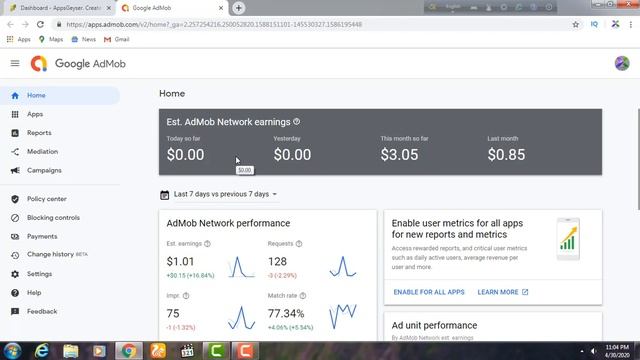Click the Blocking controls circle-slash icon
The height and width of the screenshot is (360, 640).
click(15, 218)
